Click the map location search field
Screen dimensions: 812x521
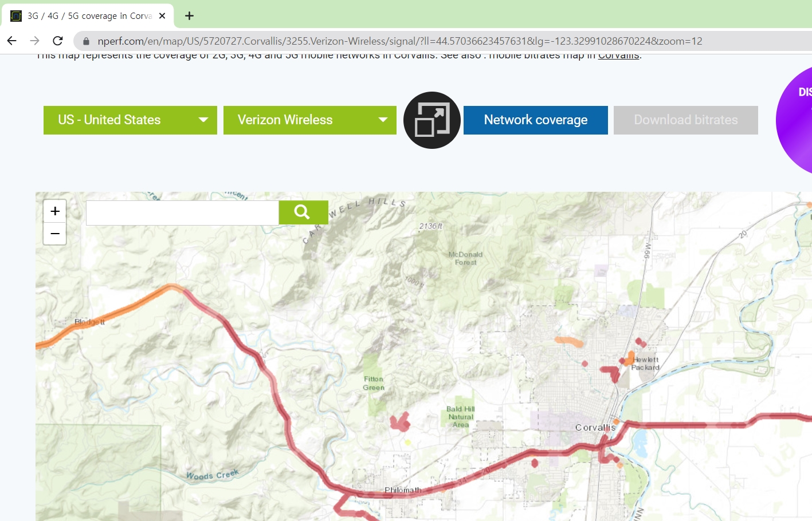coord(182,213)
